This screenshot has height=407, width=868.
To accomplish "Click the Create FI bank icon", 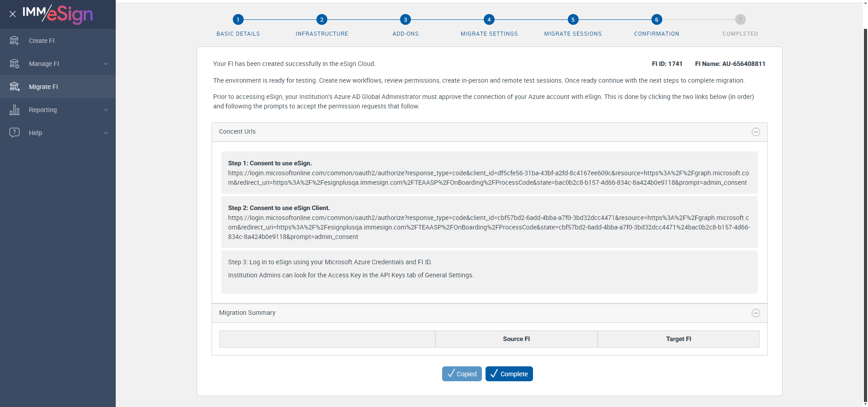I will click(14, 41).
